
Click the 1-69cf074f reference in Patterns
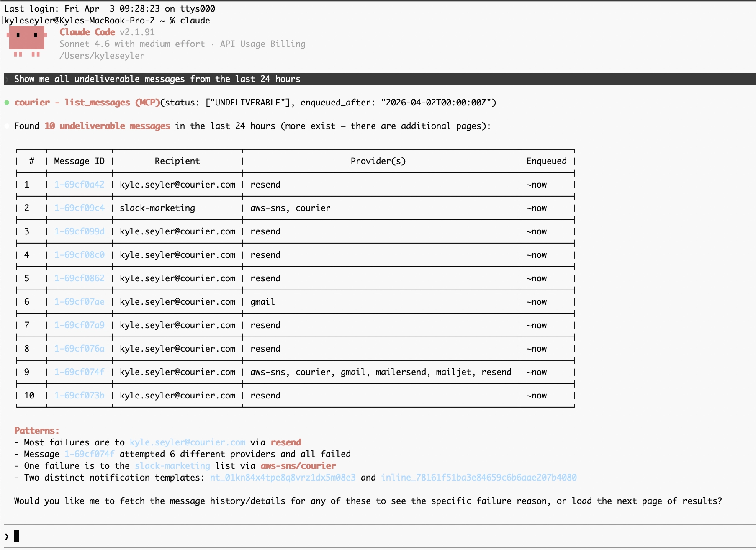pyautogui.click(x=89, y=454)
